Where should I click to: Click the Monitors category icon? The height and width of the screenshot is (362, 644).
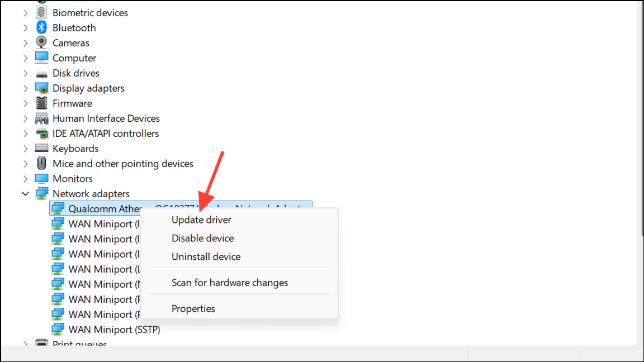41,179
